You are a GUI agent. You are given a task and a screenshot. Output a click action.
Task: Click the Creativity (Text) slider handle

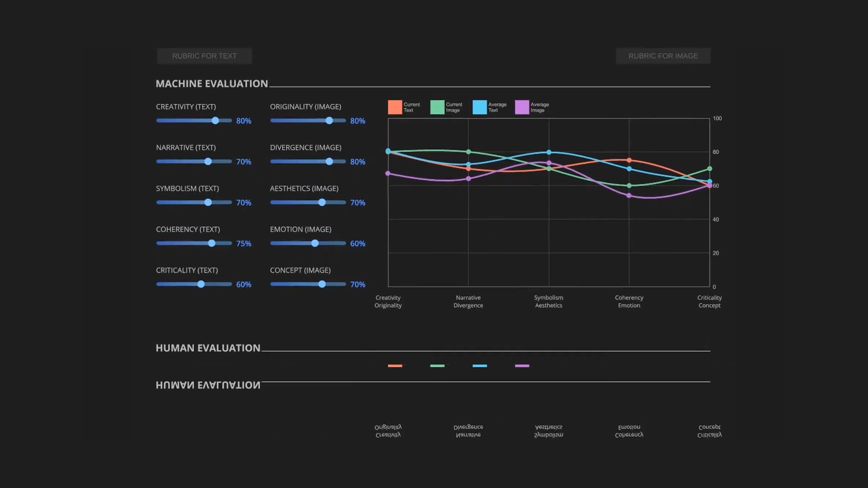coord(216,121)
